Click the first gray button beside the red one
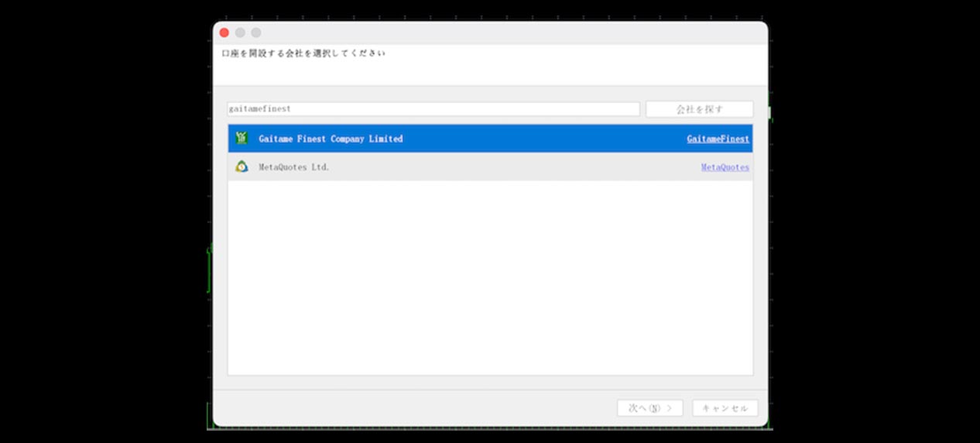 [x=240, y=33]
